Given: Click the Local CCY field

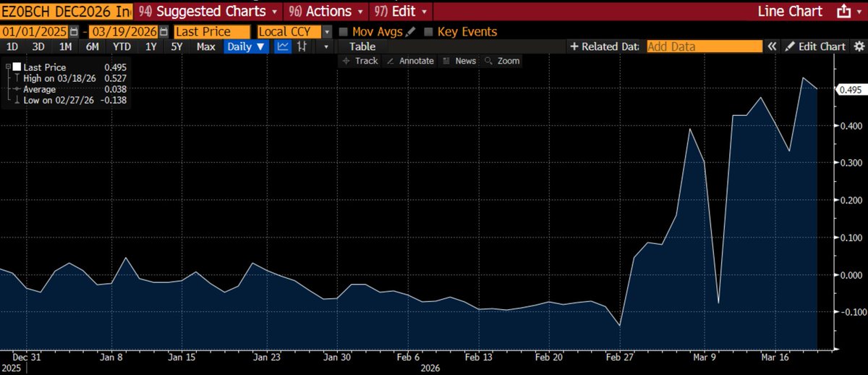Looking at the screenshot, I should coord(289,32).
